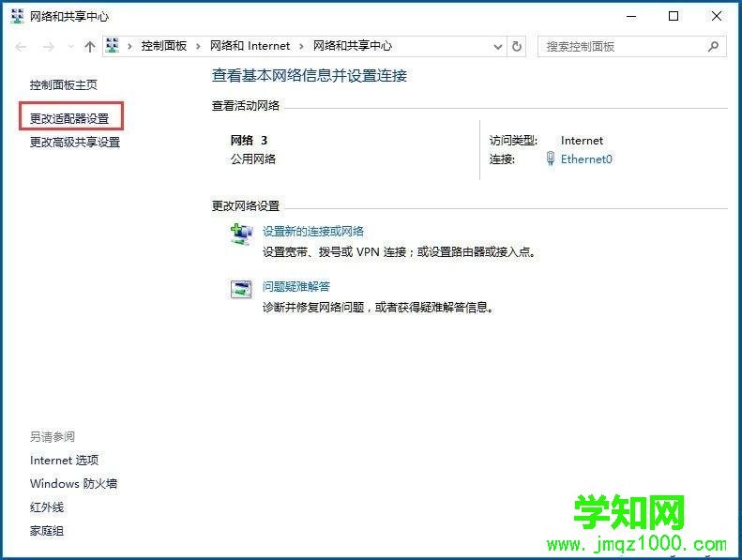Open the recent locations dropdown arrow
The image size is (742, 560).
[71, 46]
